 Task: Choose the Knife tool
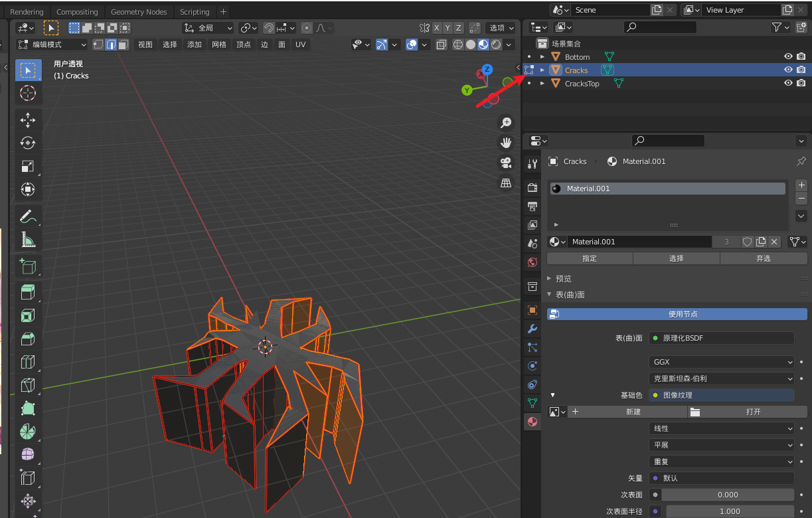coord(28,385)
